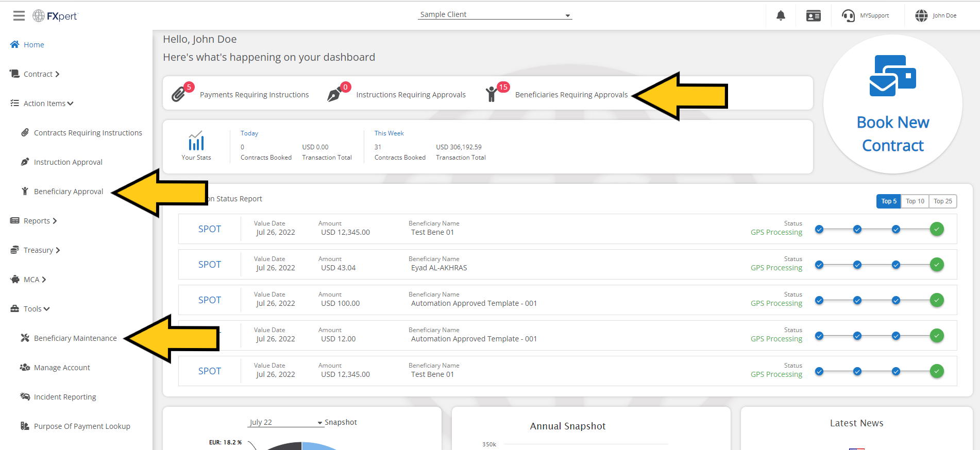Image resolution: width=980 pixels, height=450 pixels.
Task: Expand the MCA menu chevron
Action: pos(44,280)
